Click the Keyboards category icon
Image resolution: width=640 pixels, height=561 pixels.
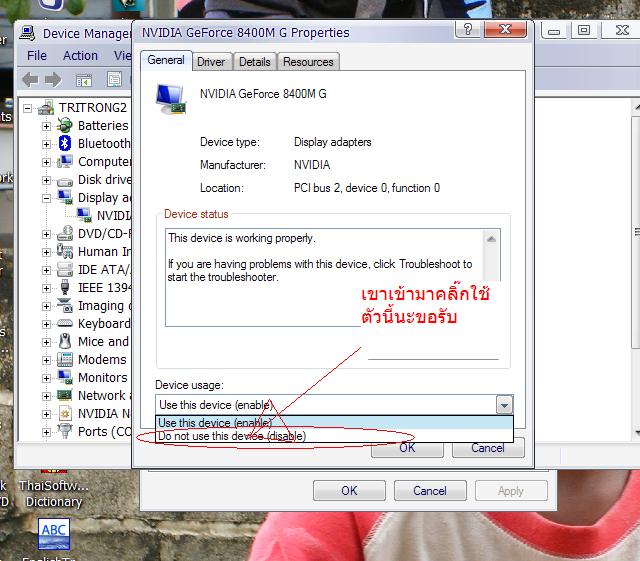coord(65,323)
